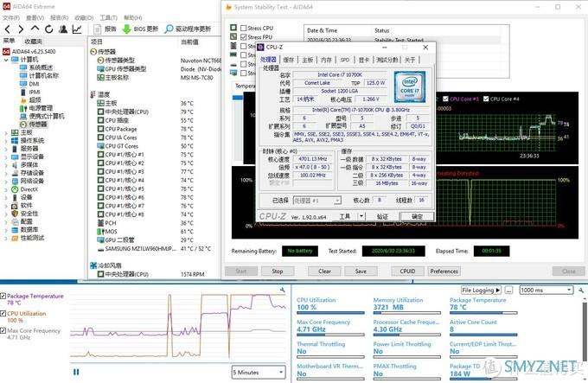Viewport: 588px width, 383px height.
Task: Go back with AIDA64 toolbar back arrow
Action: [x=8, y=29]
